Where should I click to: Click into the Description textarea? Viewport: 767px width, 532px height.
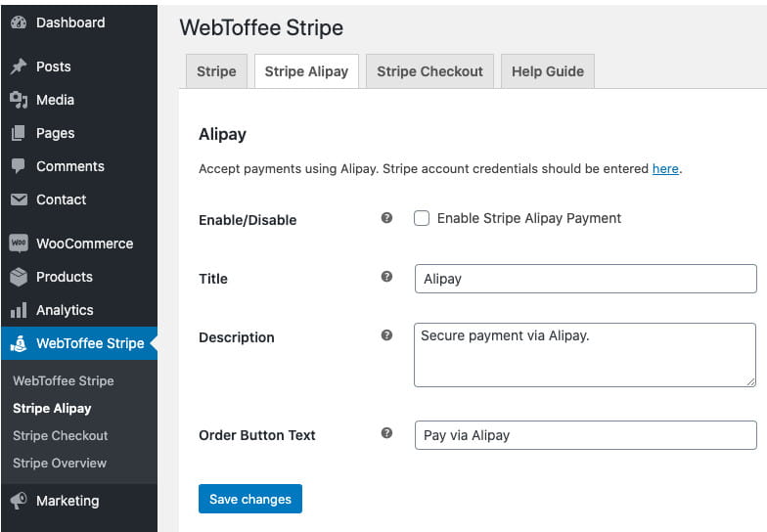pos(585,355)
